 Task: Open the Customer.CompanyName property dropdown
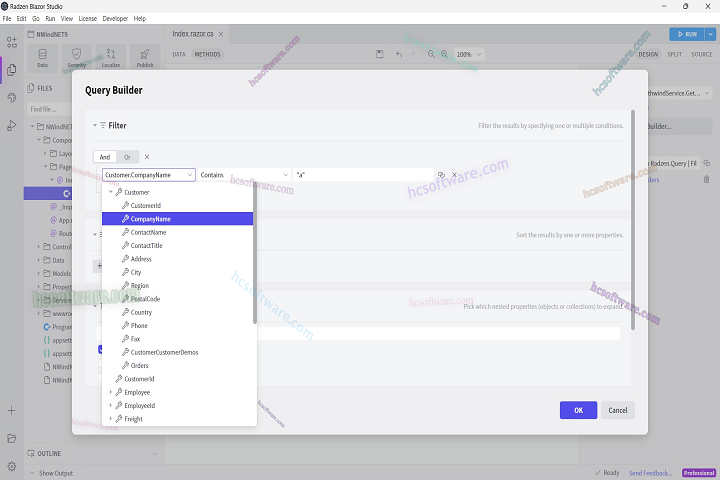tap(149, 175)
